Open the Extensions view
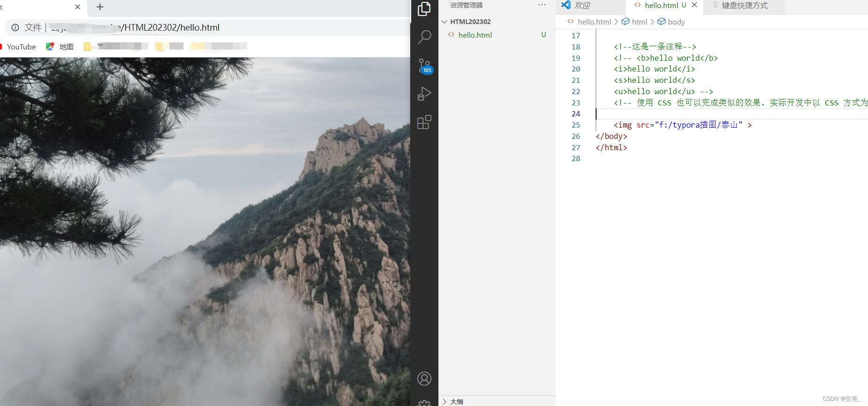The width and height of the screenshot is (868, 406). (424, 122)
